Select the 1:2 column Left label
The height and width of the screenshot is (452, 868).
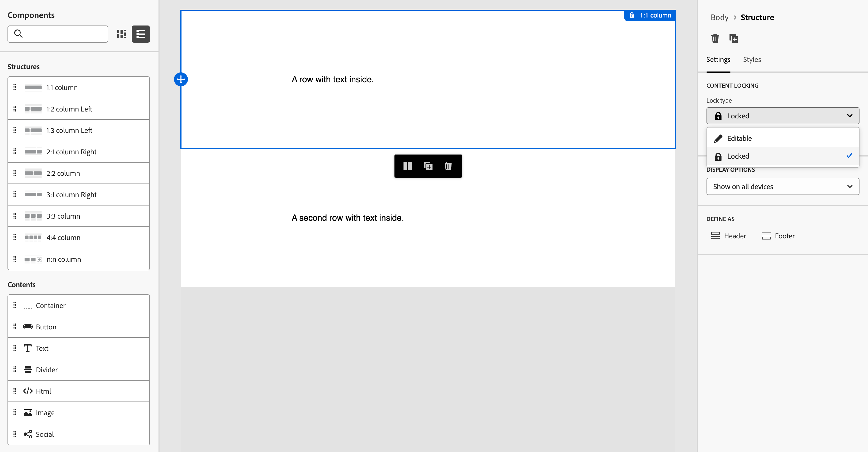pos(69,109)
